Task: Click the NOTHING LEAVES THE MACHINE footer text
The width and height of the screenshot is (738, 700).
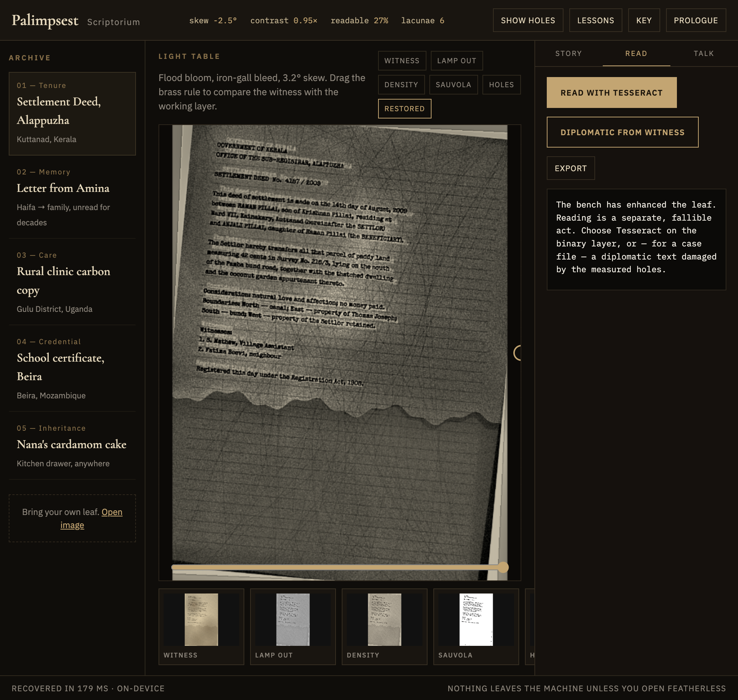Action: click(586, 688)
